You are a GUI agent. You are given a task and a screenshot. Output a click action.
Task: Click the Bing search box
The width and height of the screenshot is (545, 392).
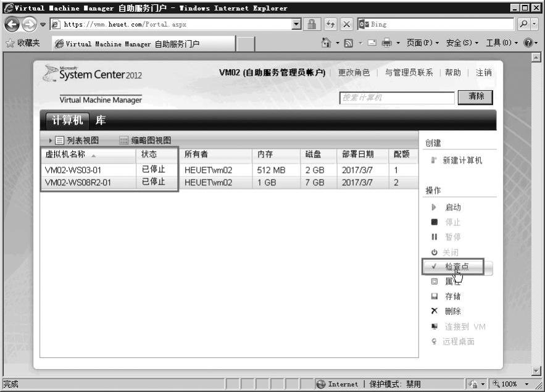435,24
